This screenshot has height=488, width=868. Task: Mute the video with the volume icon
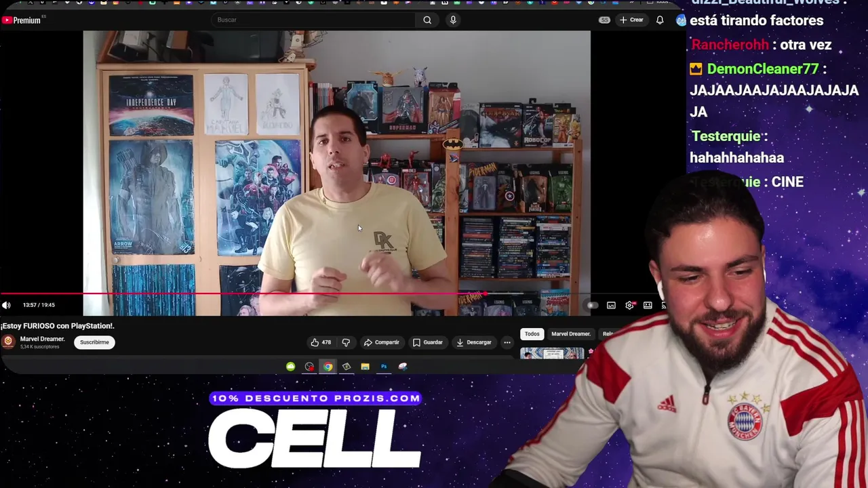[x=7, y=305]
